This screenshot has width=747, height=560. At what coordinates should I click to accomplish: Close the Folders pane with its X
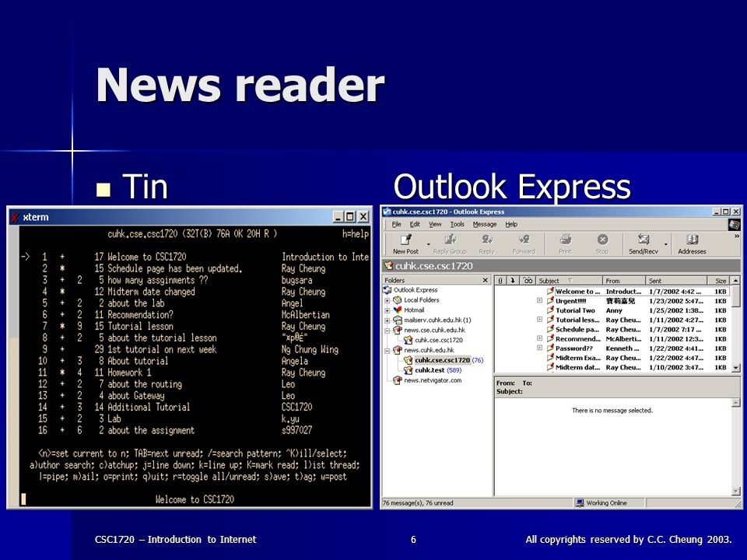[485, 280]
